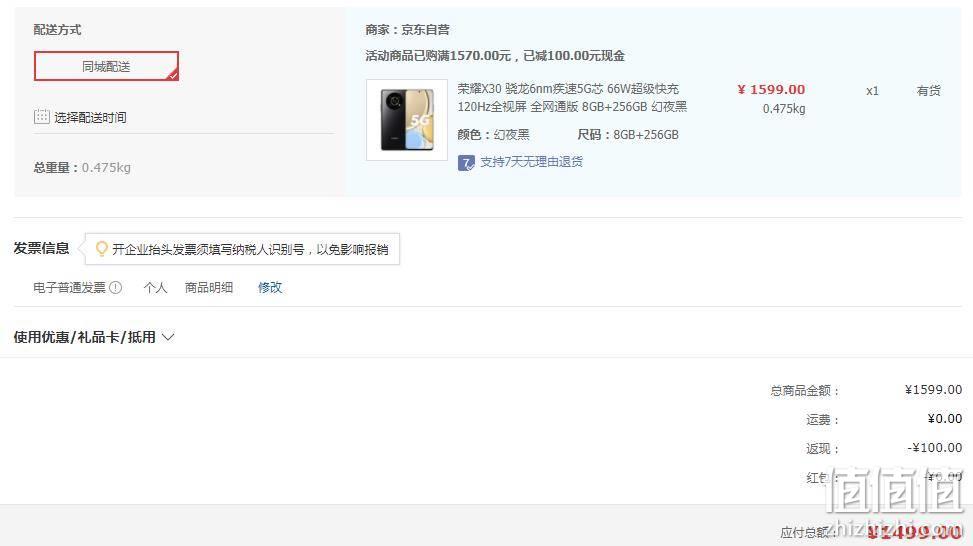The image size is (973, 546).
Task: Click the 7-day return badge icon
Action: [x=466, y=163]
